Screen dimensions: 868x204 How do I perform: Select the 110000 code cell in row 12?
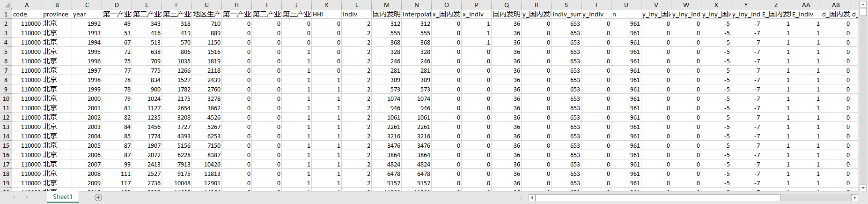pyautogui.click(x=27, y=117)
